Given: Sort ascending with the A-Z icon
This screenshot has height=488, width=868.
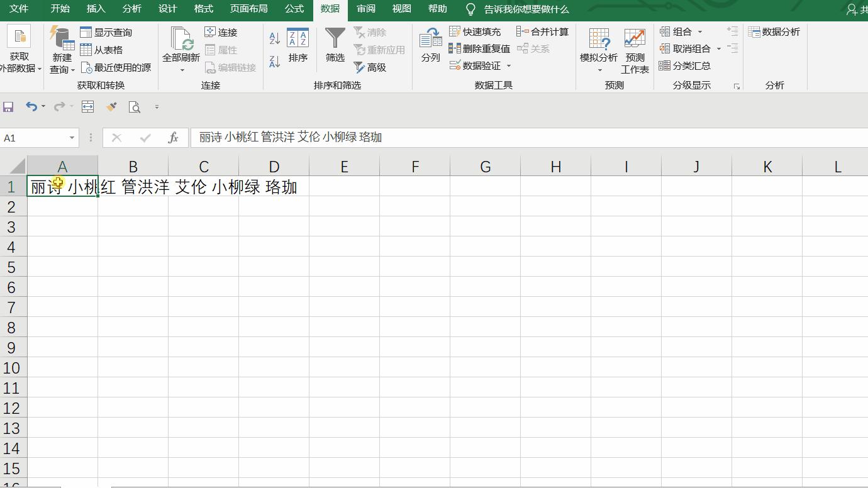Looking at the screenshot, I should click(x=274, y=38).
